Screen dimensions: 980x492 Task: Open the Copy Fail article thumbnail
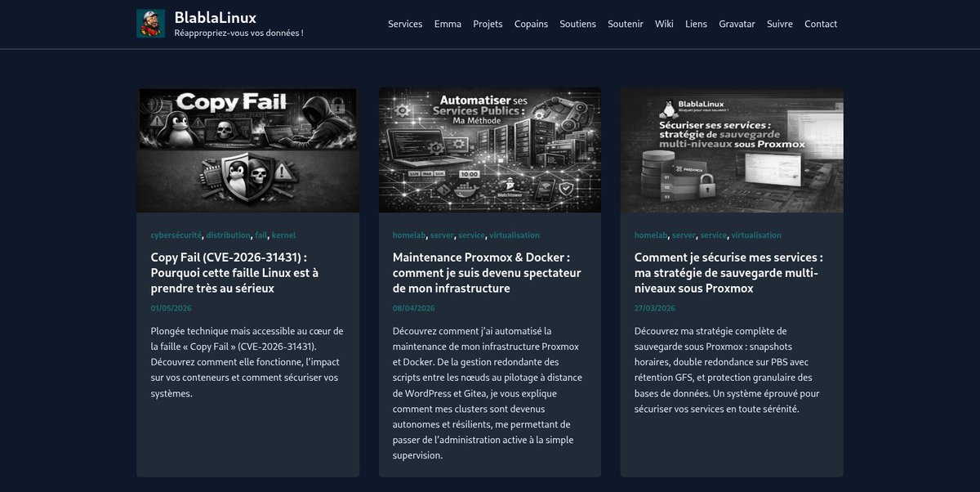248,150
